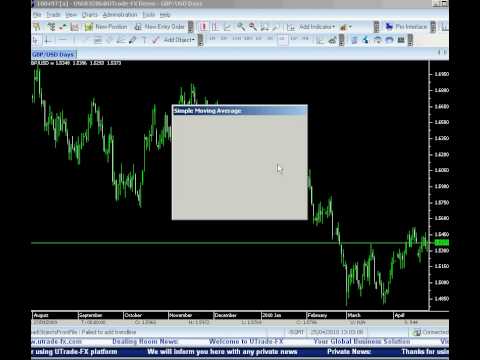Select the crosshair tool icon
480x360 pixels.
tap(48, 40)
